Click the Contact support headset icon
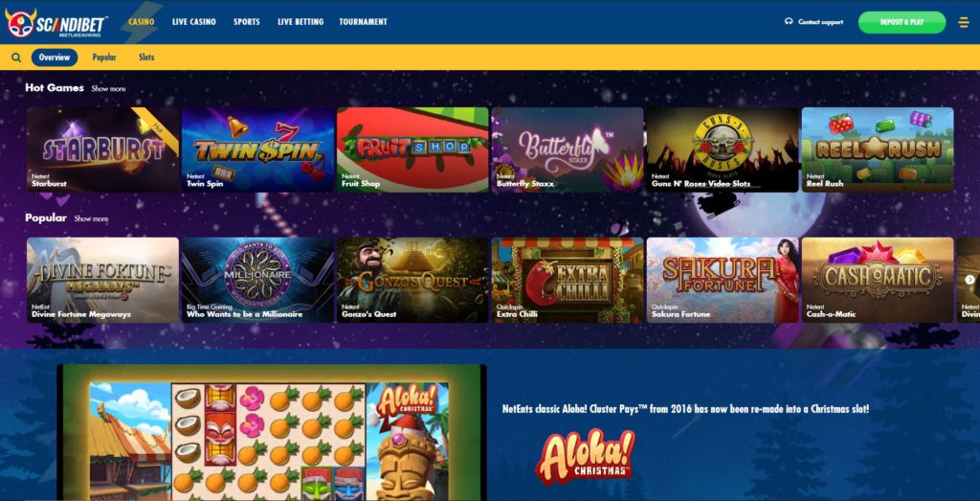Screen dimensions: 980x501 coord(789,21)
